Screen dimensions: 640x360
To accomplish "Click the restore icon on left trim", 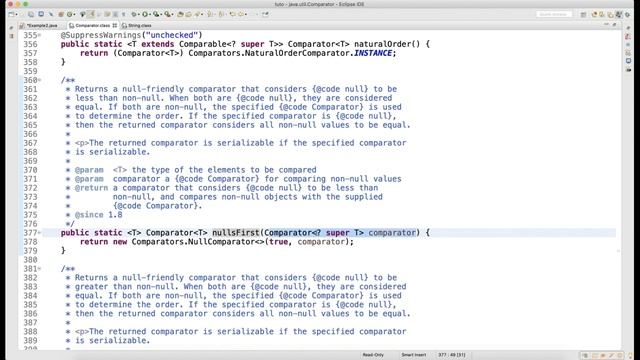I will pyautogui.click(x=11, y=28).
